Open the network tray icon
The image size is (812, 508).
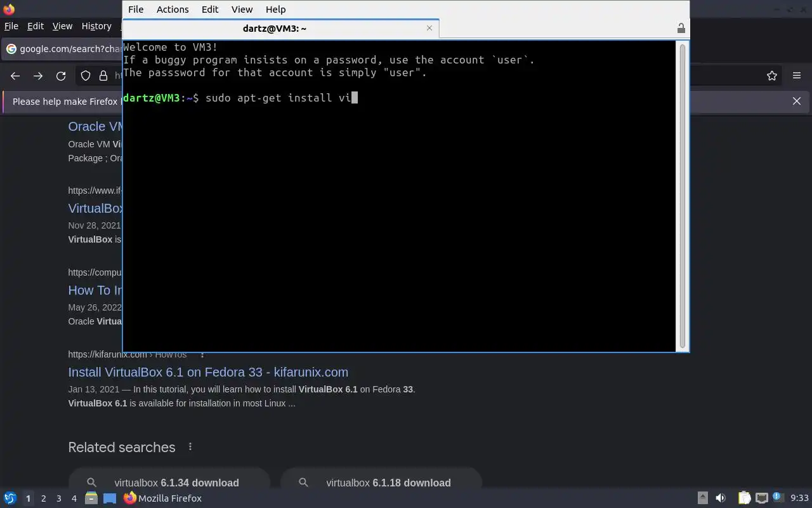[762, 498]
